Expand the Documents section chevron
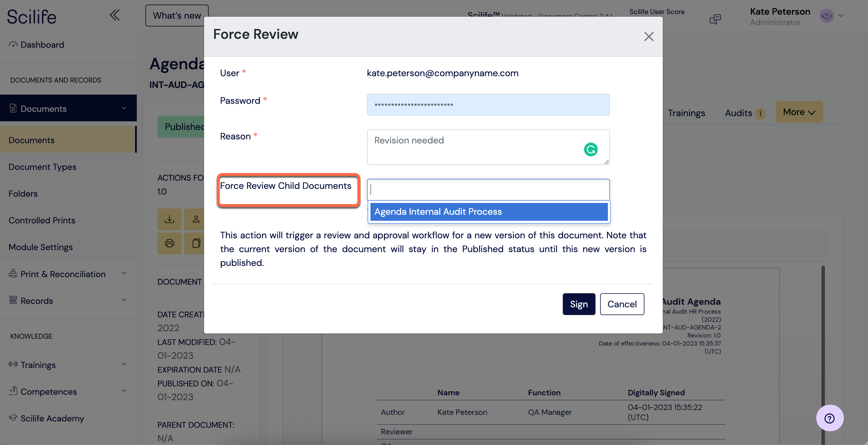 (124, 108)
